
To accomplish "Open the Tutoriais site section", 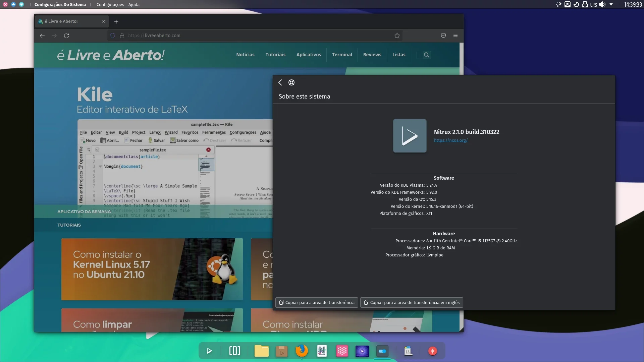I will (x=275, y=55).
